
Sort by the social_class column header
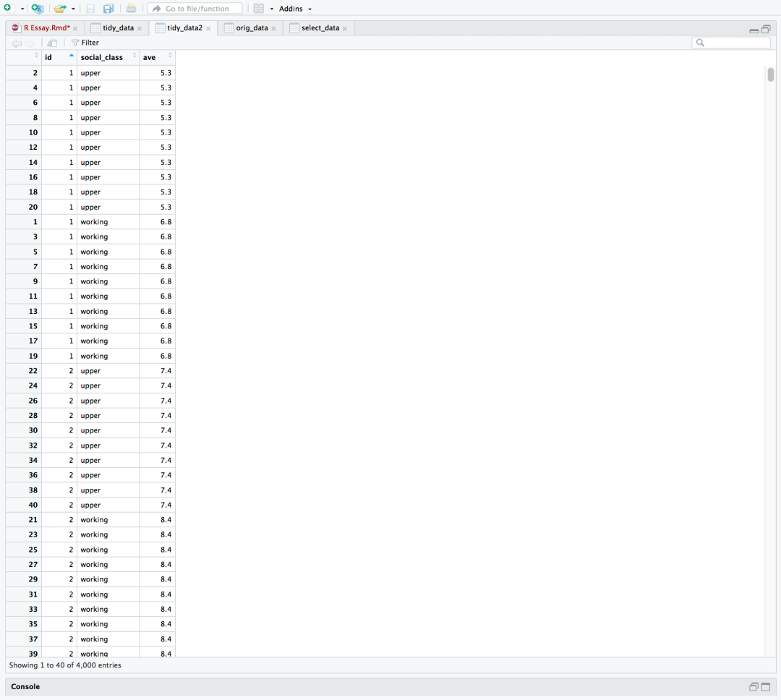coord(108,57)
